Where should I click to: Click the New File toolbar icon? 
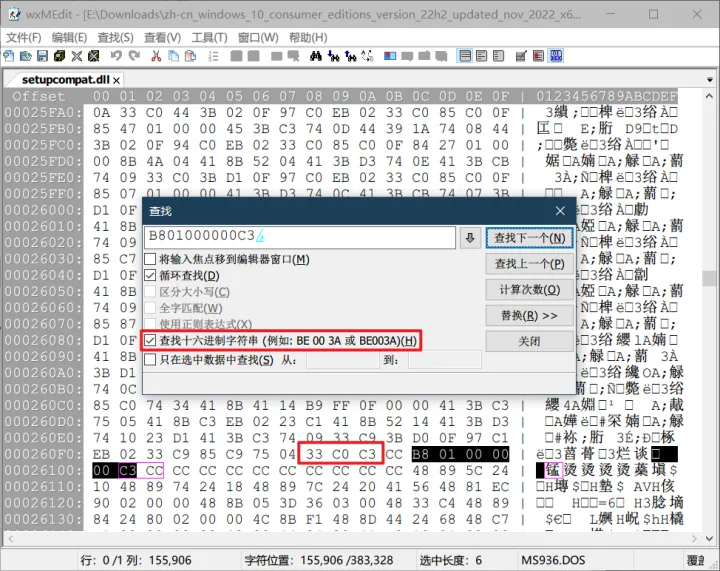pos(9,56)
